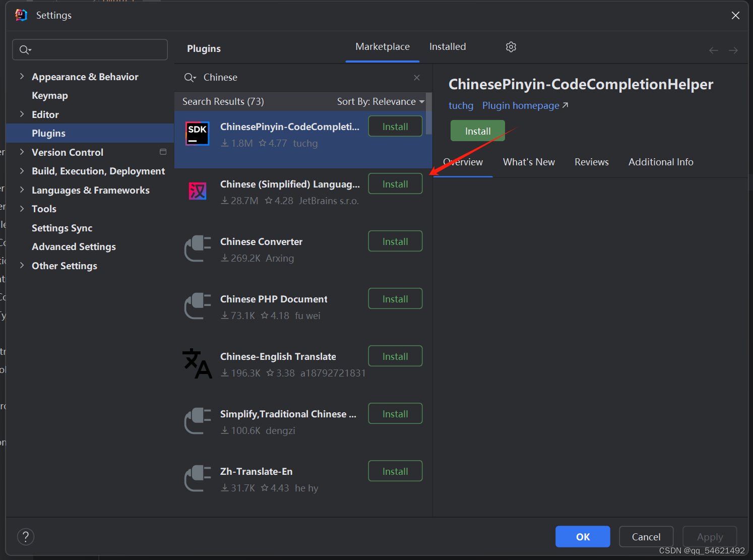The height and width of the screenshot is (560, 753).
Task: Install the Chinese Converter plugin
Action: [x=395, y=241]
